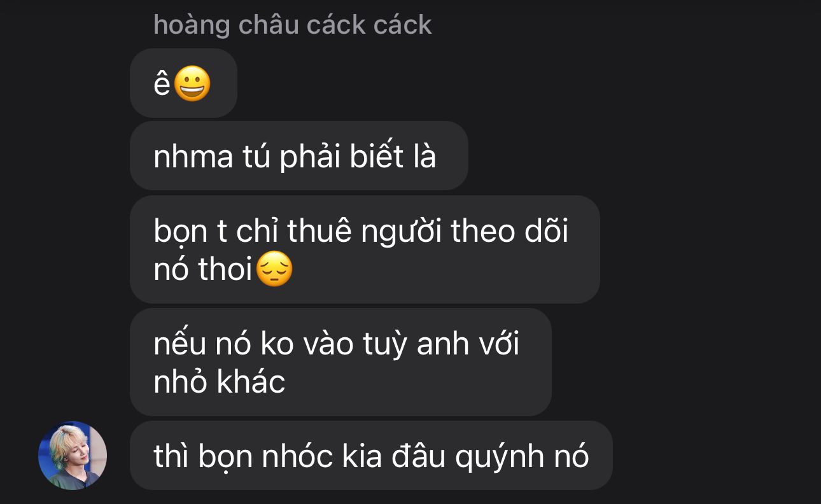This screenshot has height=504, width=821.
Task: Click the word 'thoi' before the sad emoji
Action: click(x=225, y=269)
